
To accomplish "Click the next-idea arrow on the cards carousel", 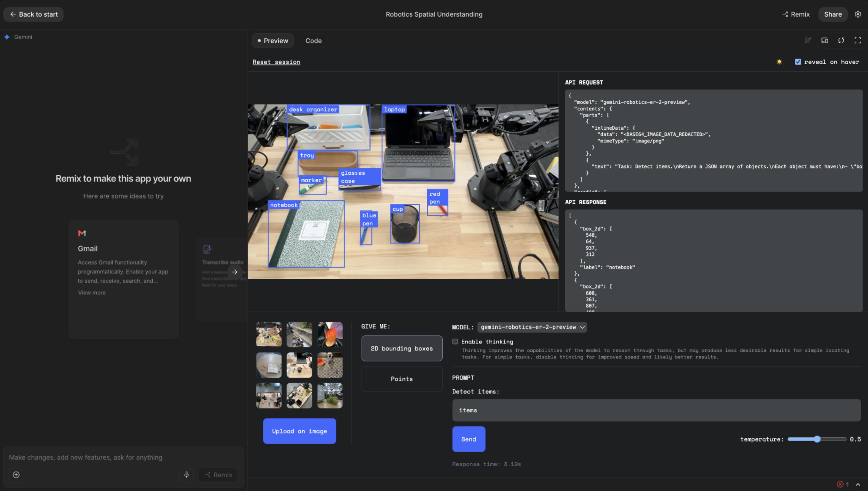I will [x=234, y=272].
